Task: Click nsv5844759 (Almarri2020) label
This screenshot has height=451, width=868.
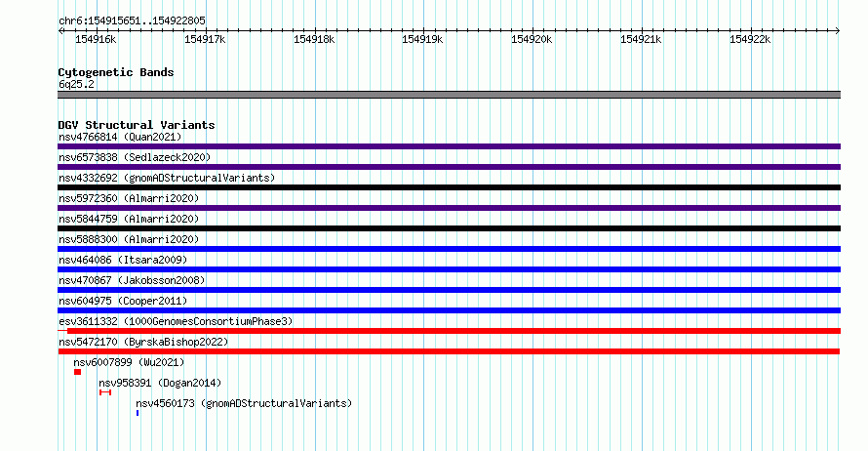Action: point(129,219)
